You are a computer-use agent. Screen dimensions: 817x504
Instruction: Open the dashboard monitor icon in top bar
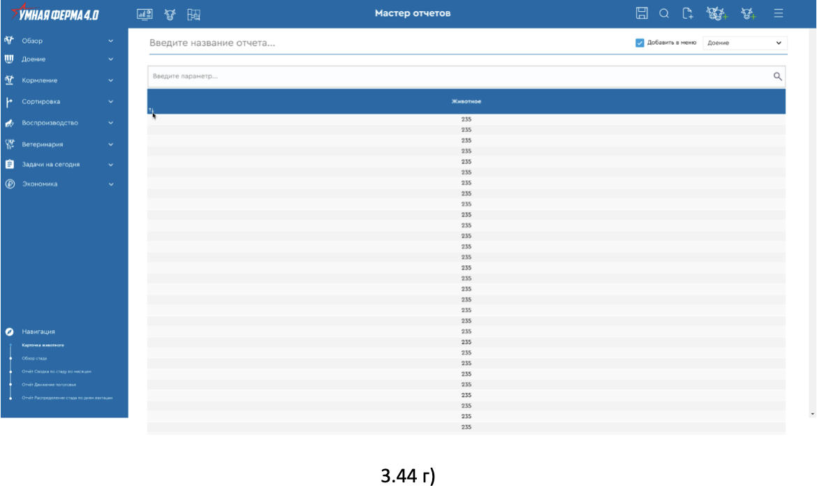click(x=145, y=14)
